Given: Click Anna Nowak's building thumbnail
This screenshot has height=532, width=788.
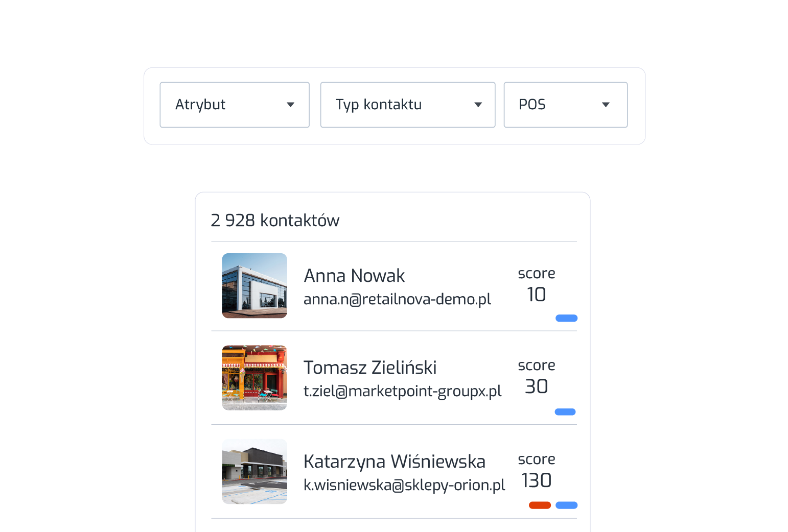Looking at the screenshot, I should 254,286.
